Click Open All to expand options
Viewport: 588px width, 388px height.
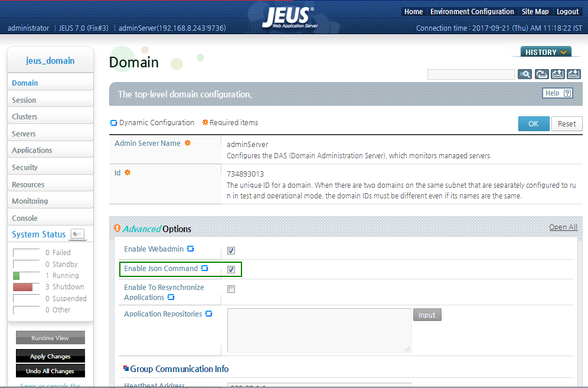[x=563, y=227]
